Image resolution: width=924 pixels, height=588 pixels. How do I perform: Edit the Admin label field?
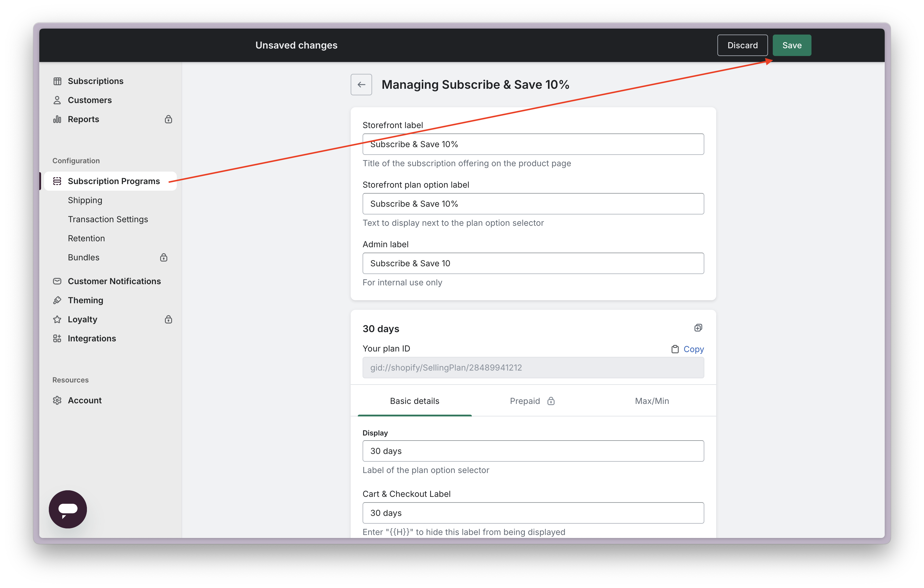pyautogui.click(x=533, y=263)
